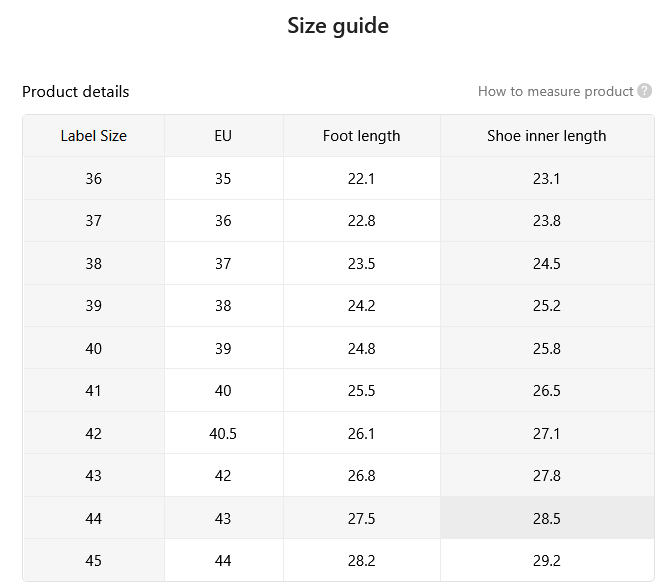
Task: Click the Product details heading
Action: pyautogui.click(x=76, y=92)
